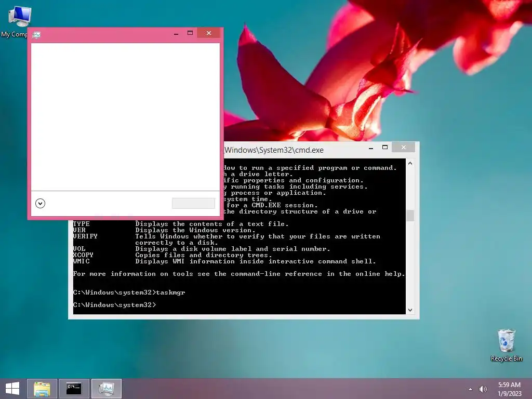Screen dimensions: 532x399
Task: Open the taskbar clock showing 5:59 AM
Action: pos(509,389)
